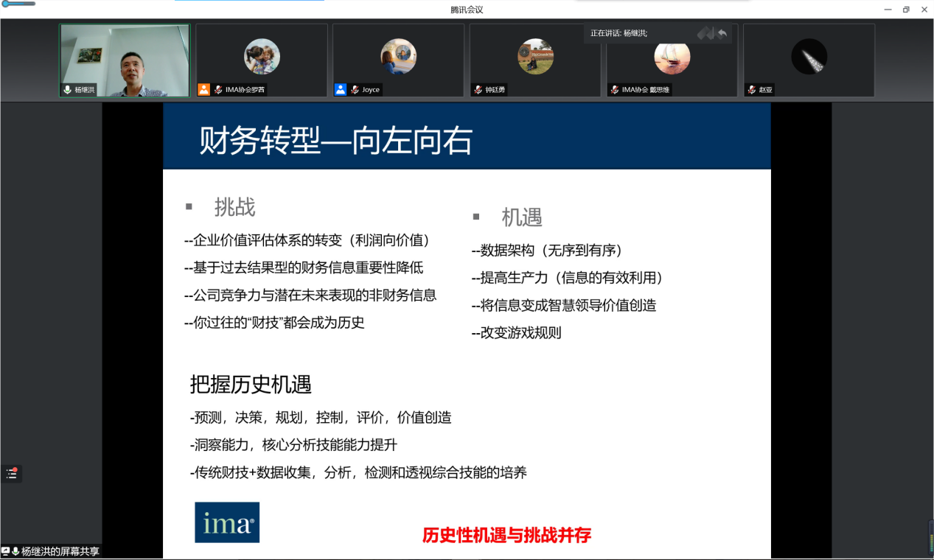The height and width of the screenshot is (560, 934).
Task: Click muted microphone icon on 钟旺勇's tile
Action: coord(478,90)
